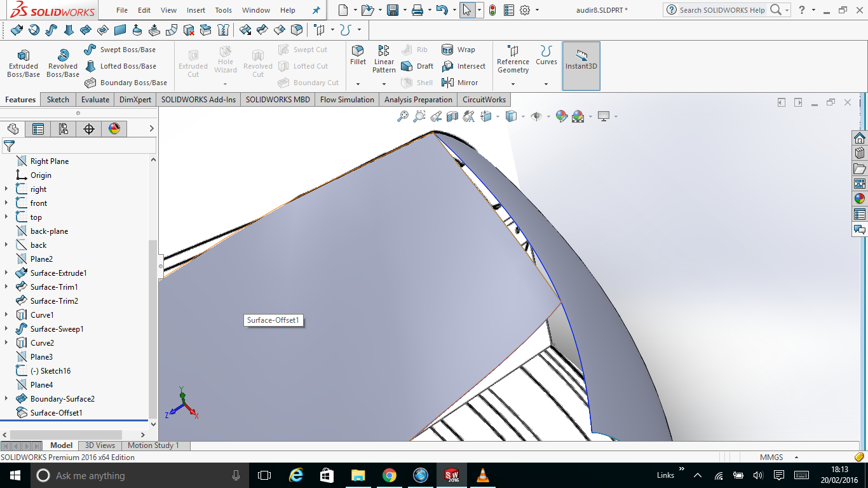Click the Revolved Boss/Base tool

click(62, 62)
